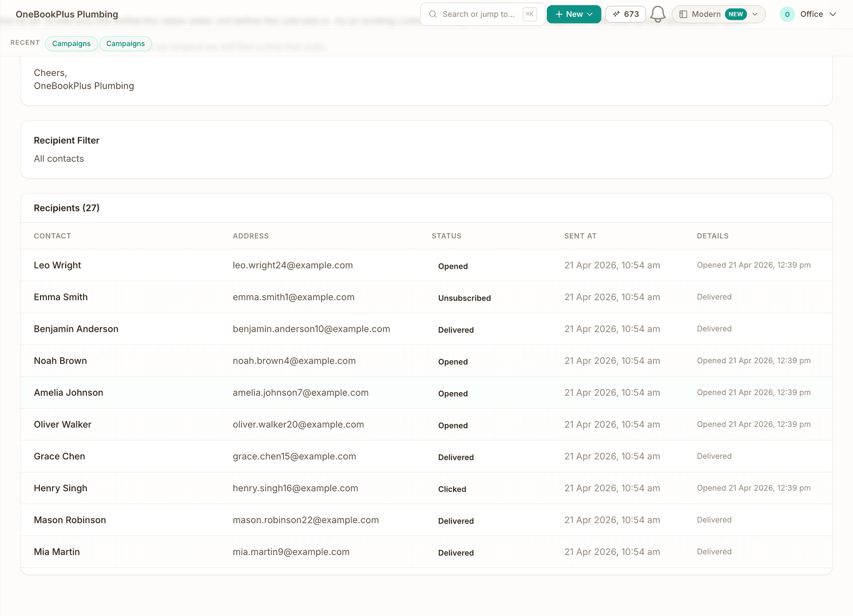Open contact Grace Chen
This screenshot has width=853, height=616.
[59, 456]
